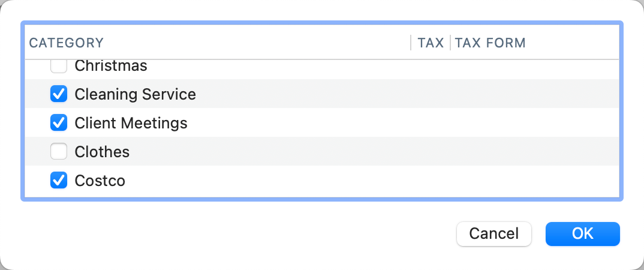Select the Costco row label
Screen dimensions: 644x270
[x=100, y=181]
